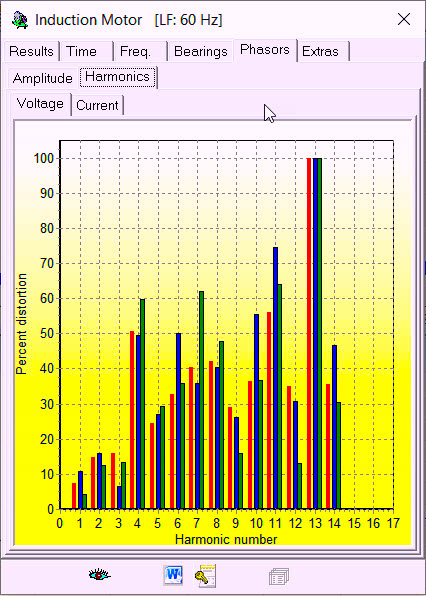Viewport: 426px width, 596px height.
Task: Click the red bar at harmonic 13
Action: 309,333
